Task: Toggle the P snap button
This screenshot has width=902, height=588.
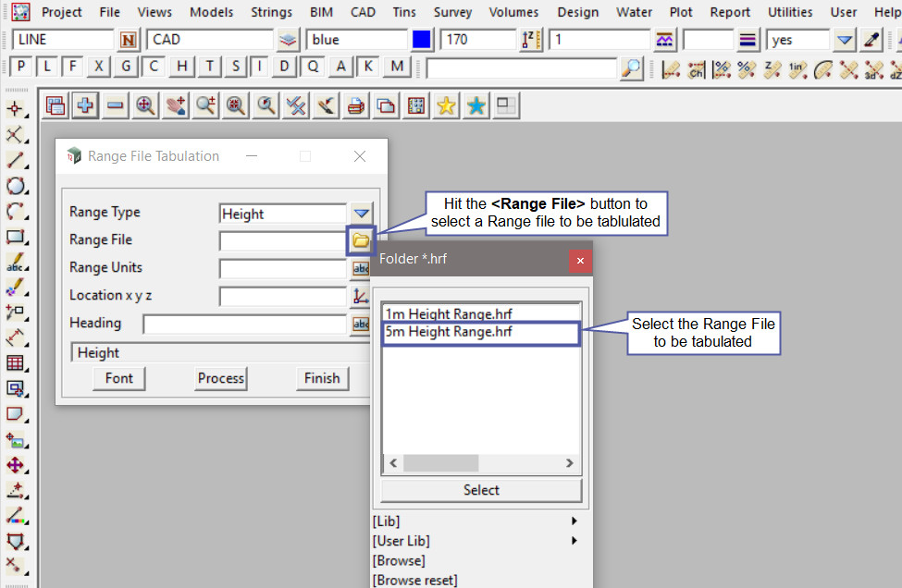Action: (20, 67)
